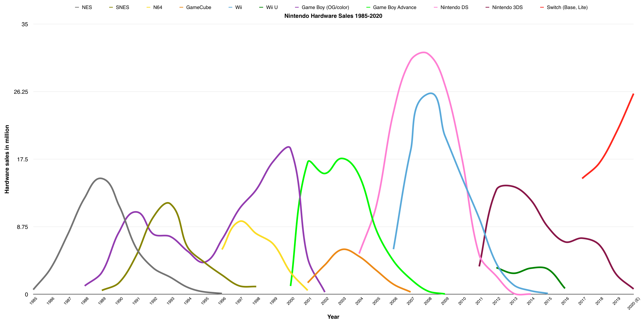
Task: Click the chart title Nintendo Hardware Sales
Action: click(333, 16)
